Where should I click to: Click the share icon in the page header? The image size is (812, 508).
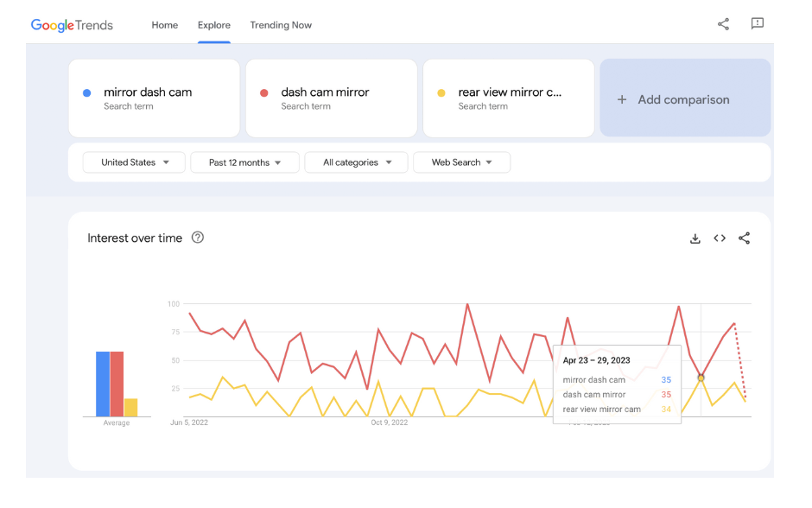pos(723,24)
